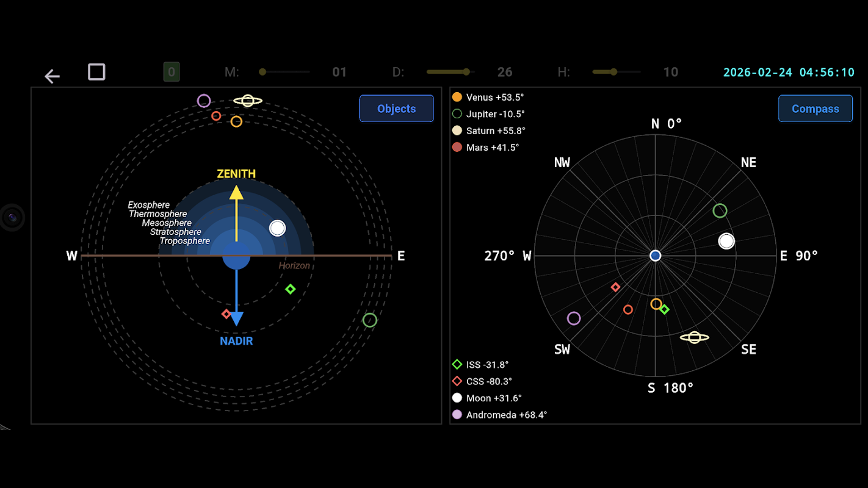Toggle the ISS legend entry
This screenshot has height=488, width=868.
[x=480, y=365]
